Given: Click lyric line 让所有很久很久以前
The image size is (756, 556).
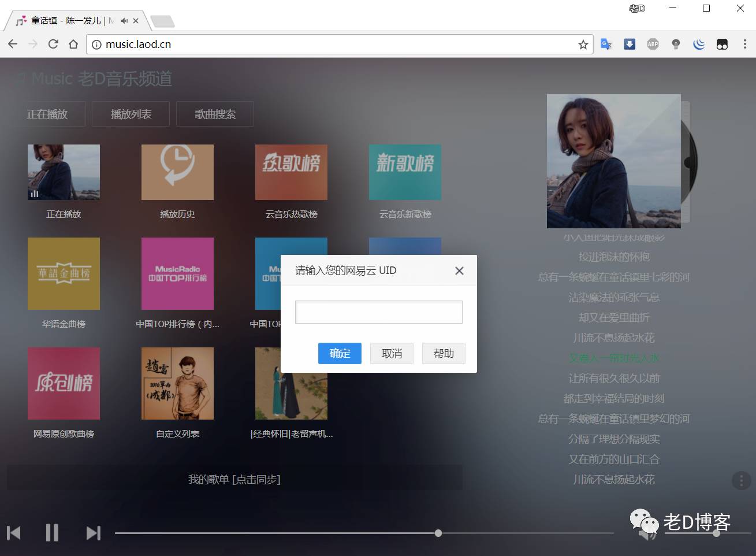Looking at the screenshot, I should point(614,378).
